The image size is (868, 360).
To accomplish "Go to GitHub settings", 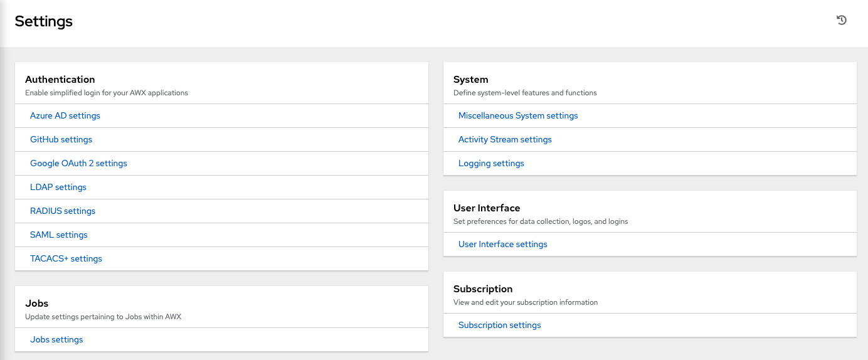I will click(61, 139).
